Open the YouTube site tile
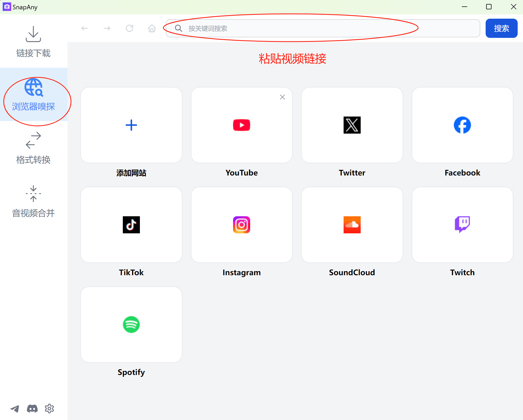 click(x=242, y=125)
